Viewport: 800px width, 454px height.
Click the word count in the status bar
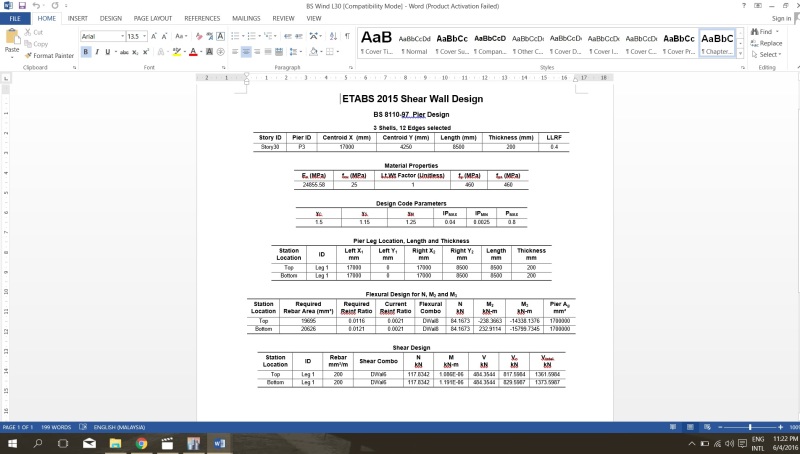pos(56,427)
